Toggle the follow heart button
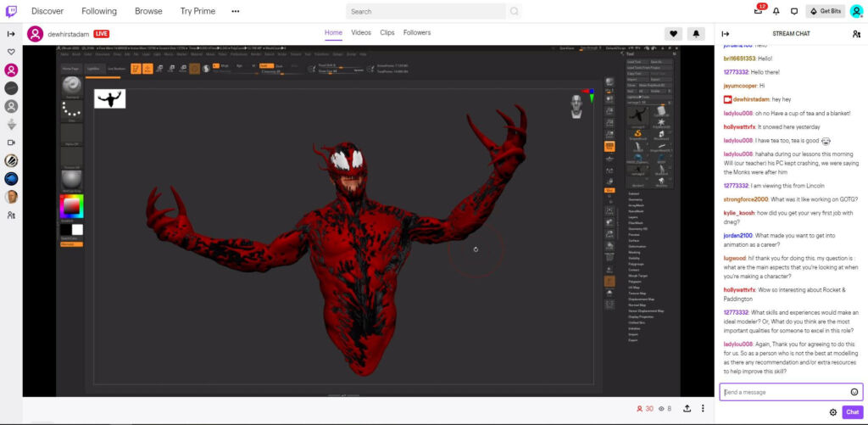Screen dimensions: 868x425 (673, 34)
